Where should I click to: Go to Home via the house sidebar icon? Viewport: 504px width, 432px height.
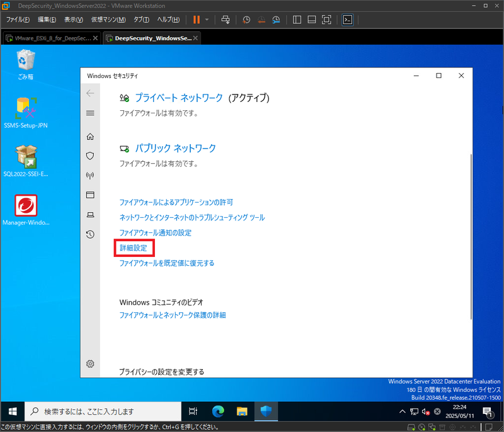90,137
